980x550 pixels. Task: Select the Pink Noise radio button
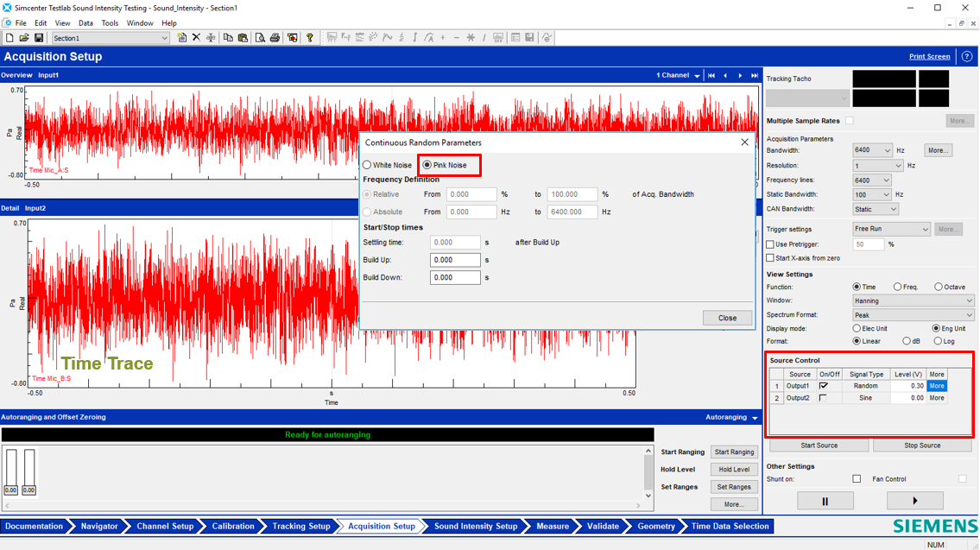[427, 165]
